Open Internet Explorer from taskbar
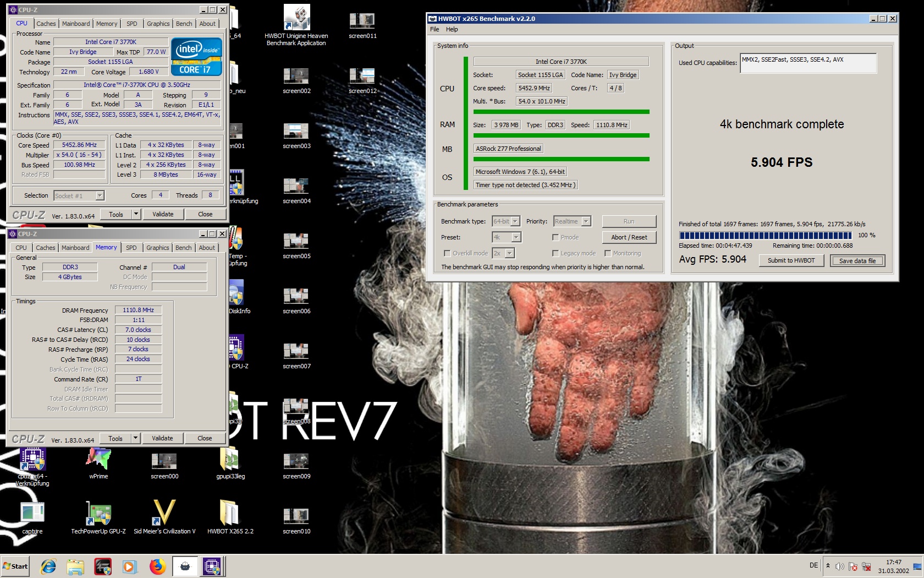 tap(48, 566)
